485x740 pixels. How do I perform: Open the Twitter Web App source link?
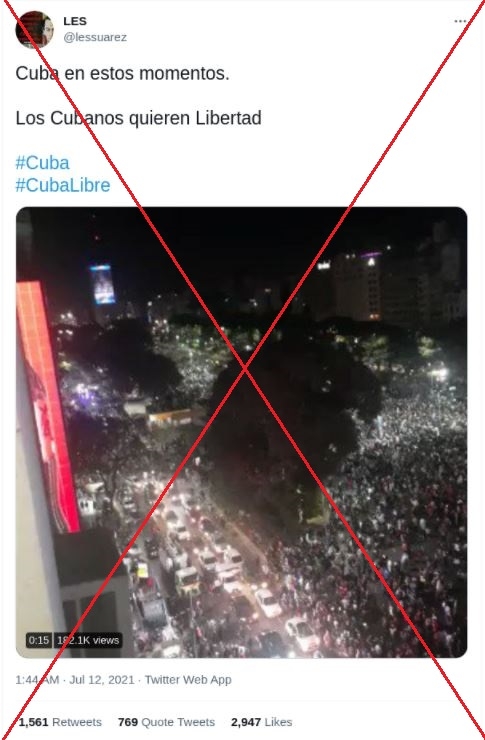click(188, 680)
